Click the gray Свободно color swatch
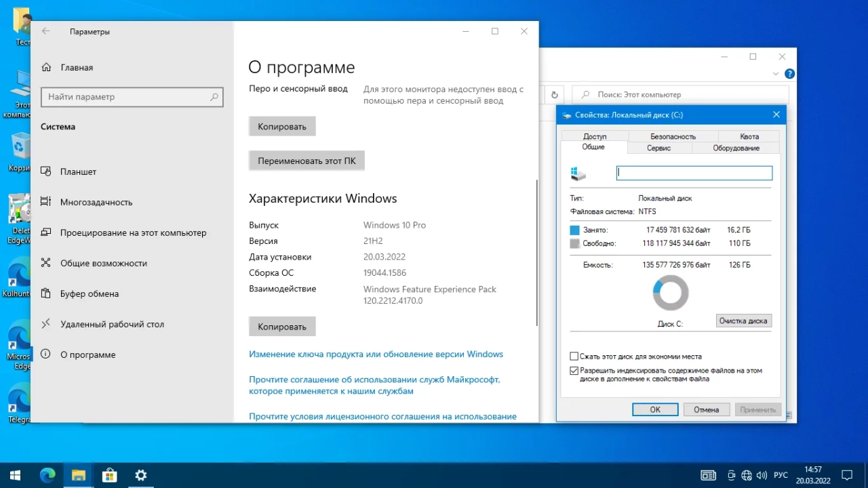868x488 pixels. [x=575, y=243]
